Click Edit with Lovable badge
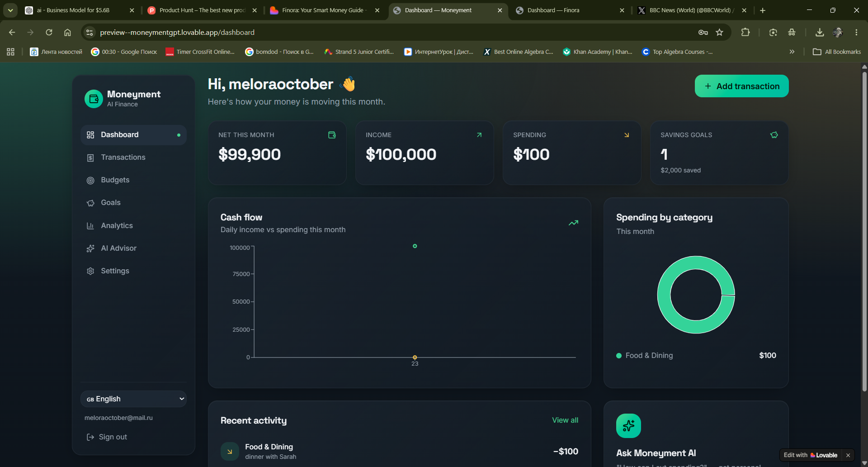The image size is (868, 467). (x=810, y=455)
